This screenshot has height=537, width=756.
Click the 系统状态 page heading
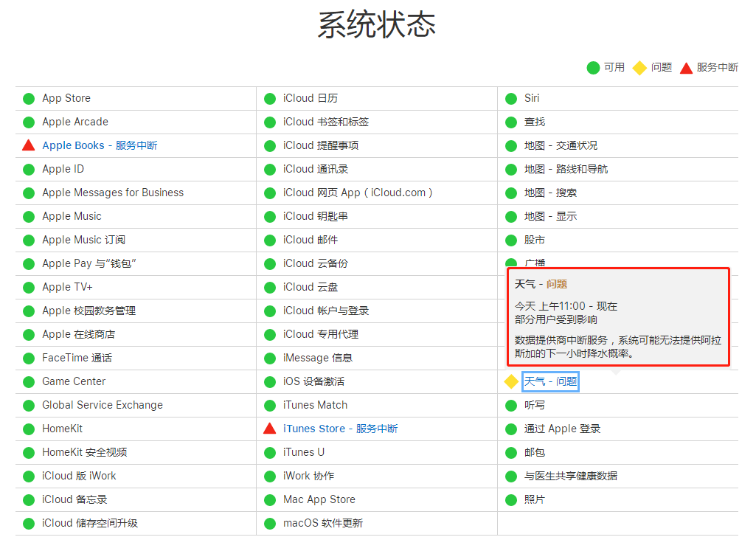(x=377, y=24)
